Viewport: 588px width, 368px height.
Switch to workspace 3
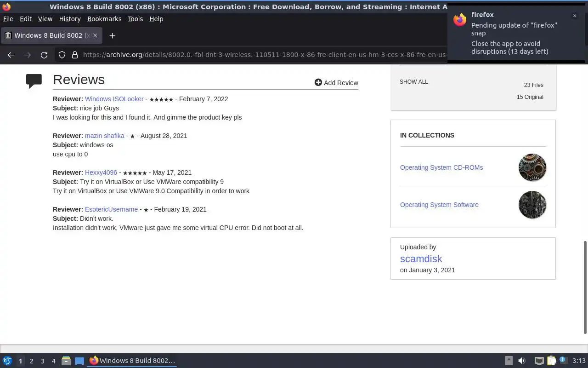point(43,361)
